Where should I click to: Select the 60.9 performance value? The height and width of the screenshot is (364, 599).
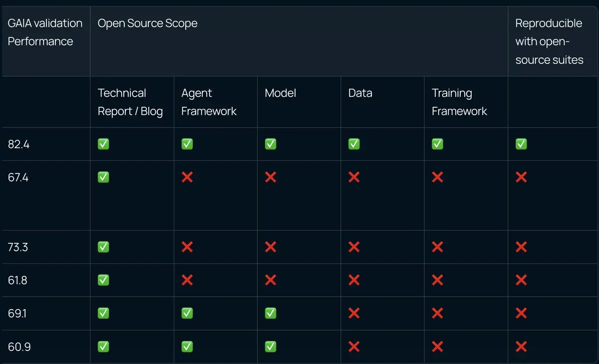coord(19,347)
